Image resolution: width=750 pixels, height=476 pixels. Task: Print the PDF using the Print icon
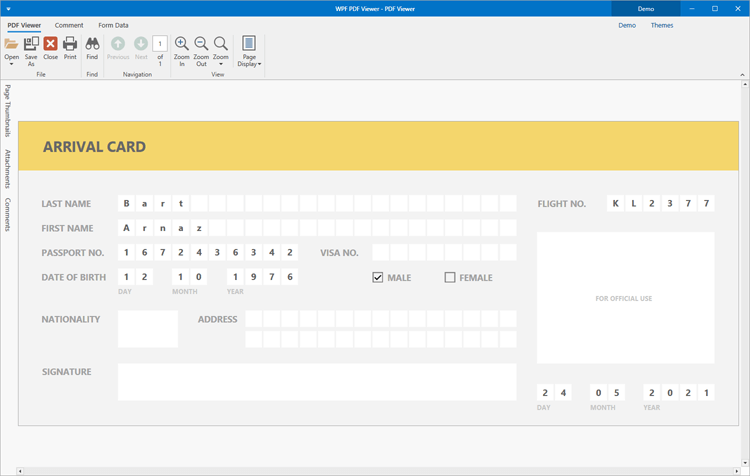point(70,44)
